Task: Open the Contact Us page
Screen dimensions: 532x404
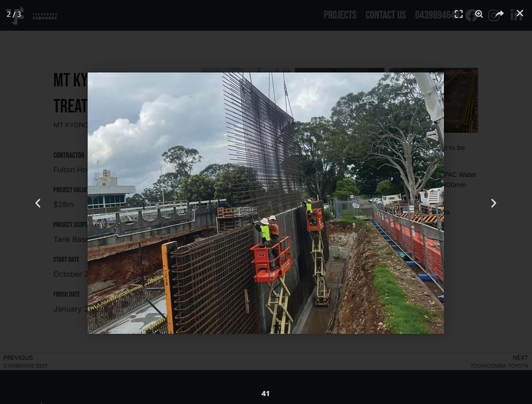Action: 385,15
